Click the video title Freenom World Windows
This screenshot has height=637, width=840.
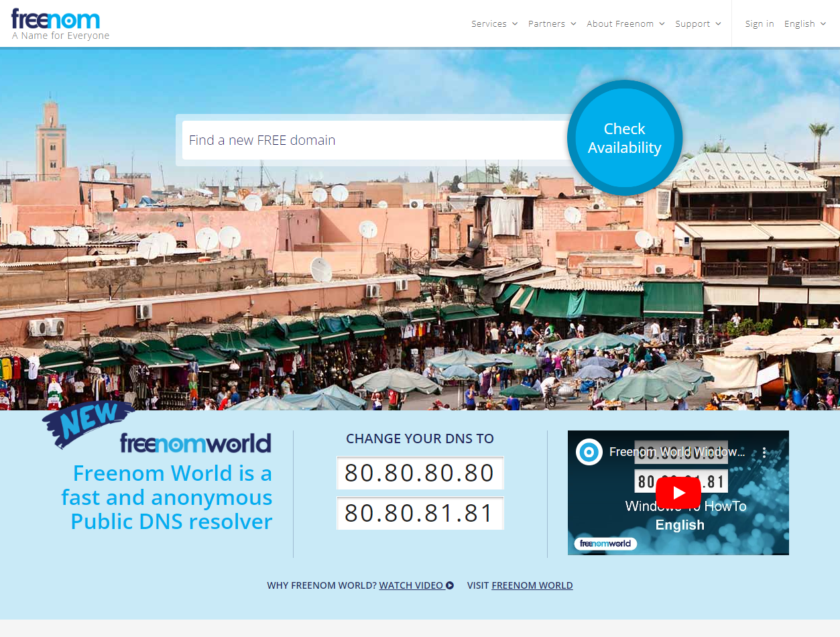click(x=677, y=452)
